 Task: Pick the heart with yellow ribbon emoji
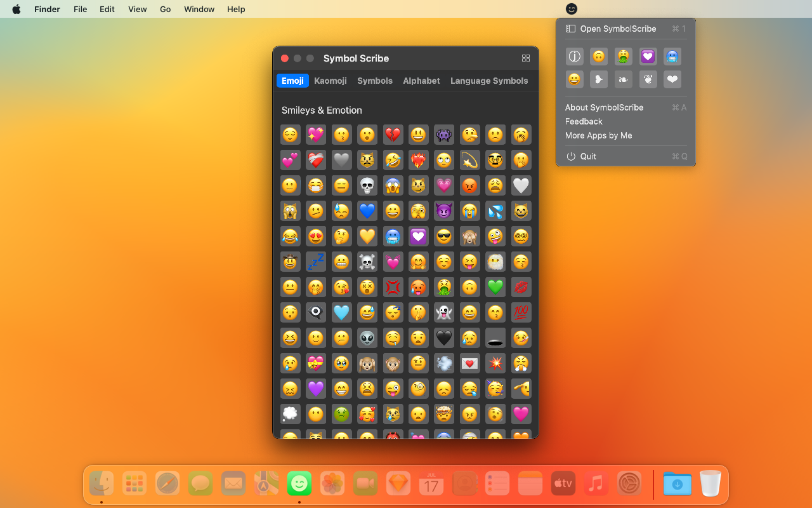pyautogui.click(x=316, y=363)
